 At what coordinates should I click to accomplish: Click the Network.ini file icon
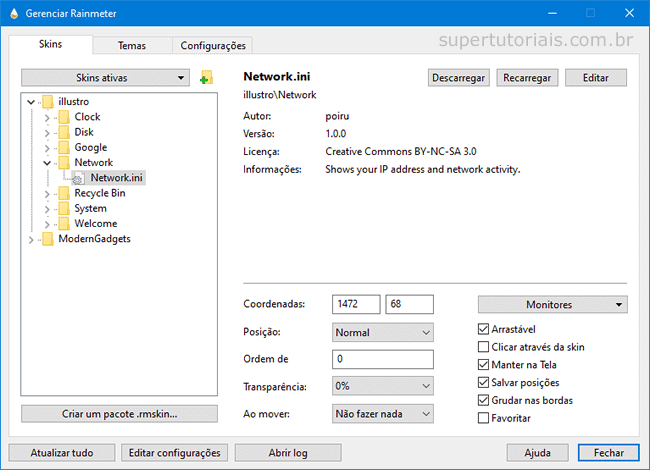point(79,178)
